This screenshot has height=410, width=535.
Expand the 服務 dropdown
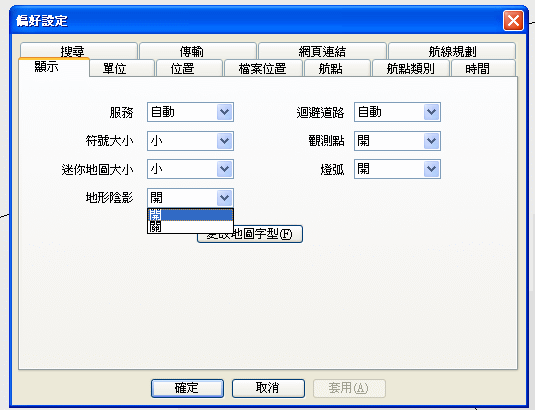pyautogui.click(x=225, y=112)
